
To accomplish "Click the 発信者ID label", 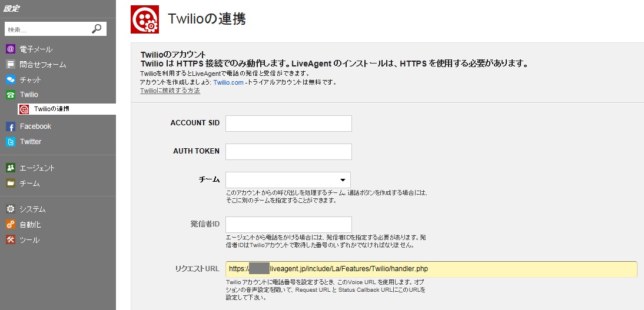I will point(205,224).
